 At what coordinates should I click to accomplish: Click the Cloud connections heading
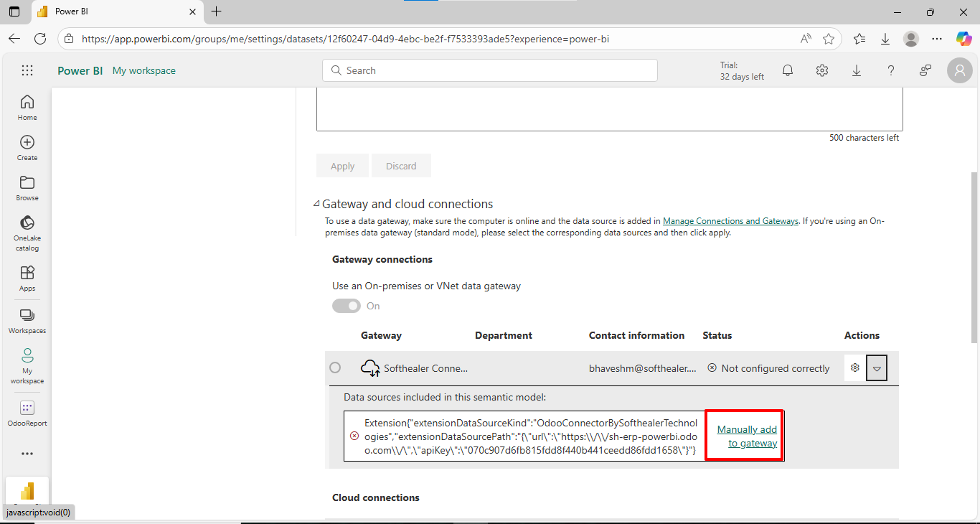[376, 497]
